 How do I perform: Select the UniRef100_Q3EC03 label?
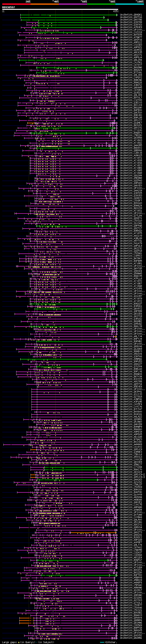(x=131, y=103)
